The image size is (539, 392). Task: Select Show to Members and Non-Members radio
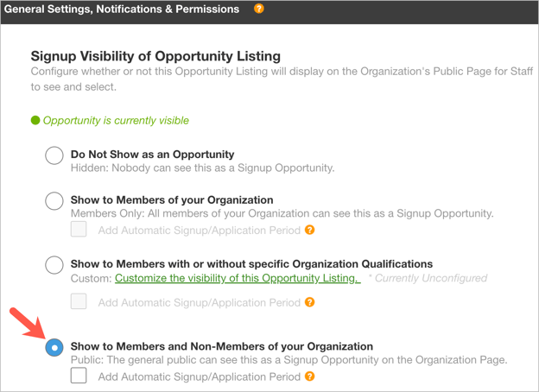(54, 347)
